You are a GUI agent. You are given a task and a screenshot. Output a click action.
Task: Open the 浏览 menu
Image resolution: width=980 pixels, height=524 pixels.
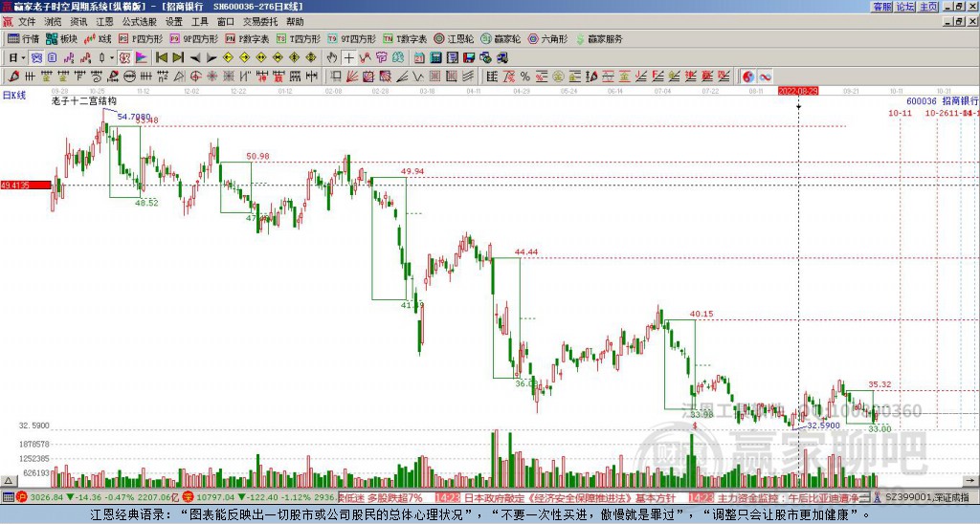tap(54, 22)
